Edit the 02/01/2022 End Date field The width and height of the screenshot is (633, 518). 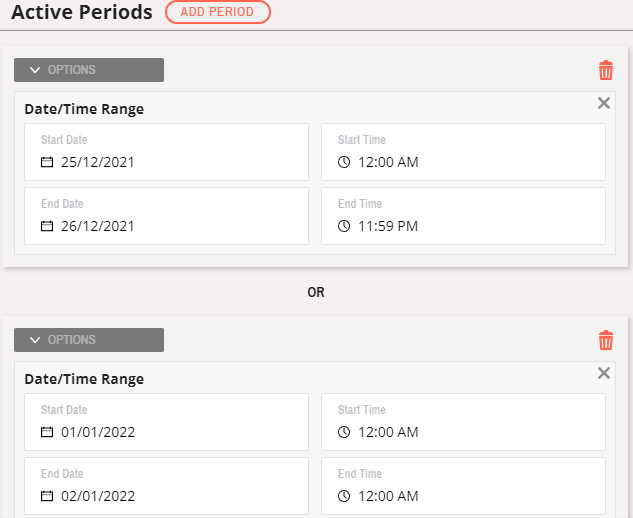[x=166, y=486]
